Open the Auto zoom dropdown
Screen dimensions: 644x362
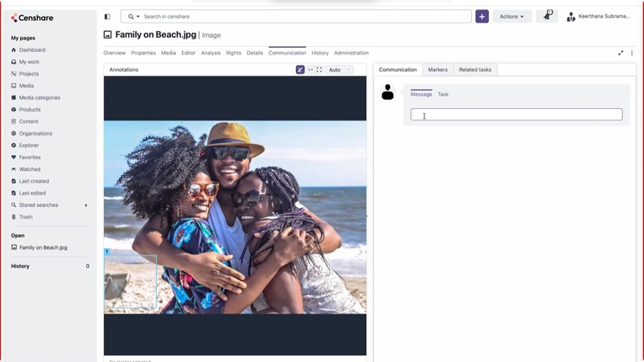pyautogui.click(x=340, y=70)
